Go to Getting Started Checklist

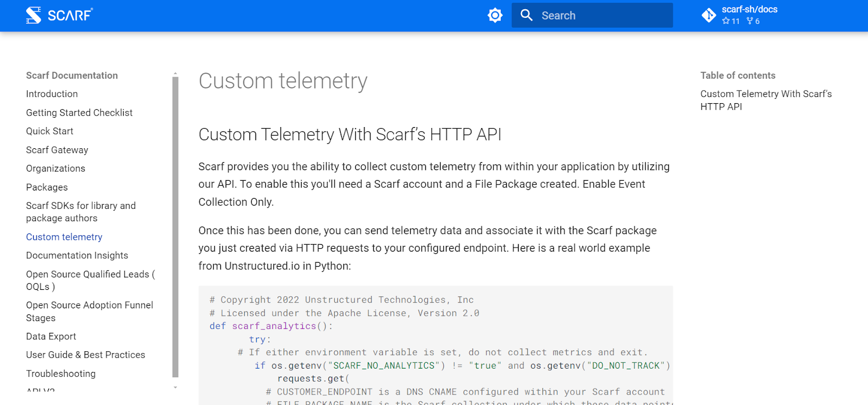click(79, 112)
